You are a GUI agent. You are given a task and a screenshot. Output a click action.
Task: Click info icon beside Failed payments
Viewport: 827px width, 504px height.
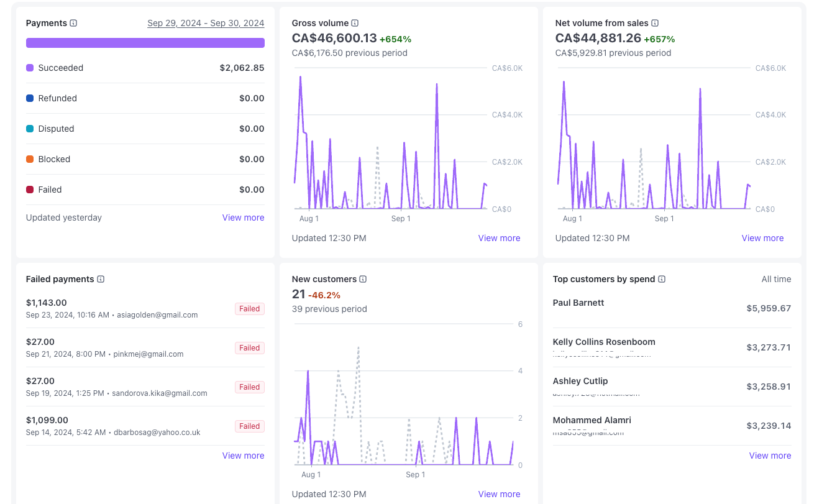[101, 279]
